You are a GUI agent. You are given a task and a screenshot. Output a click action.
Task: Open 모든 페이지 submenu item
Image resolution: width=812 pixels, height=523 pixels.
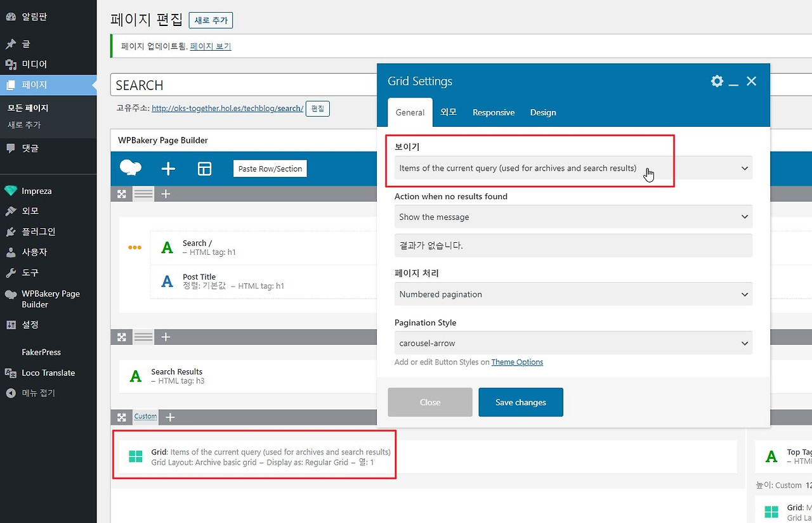click(x=28, y=108)
